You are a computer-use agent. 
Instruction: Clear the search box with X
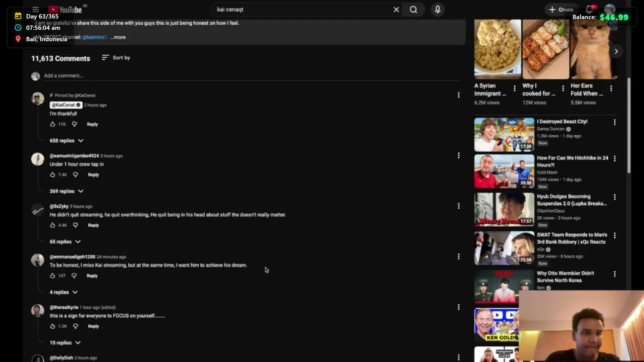pyautogui.click(x=396, y=10)
